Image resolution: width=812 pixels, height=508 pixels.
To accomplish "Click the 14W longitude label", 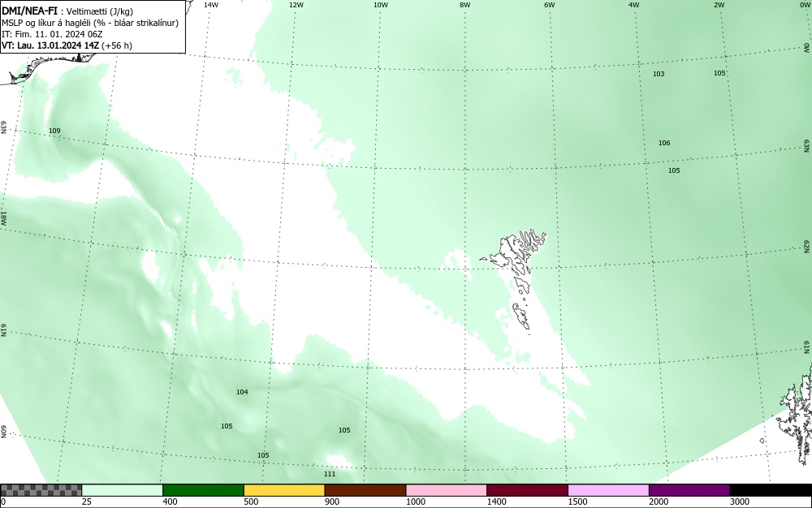I will (x=211, y=5).
